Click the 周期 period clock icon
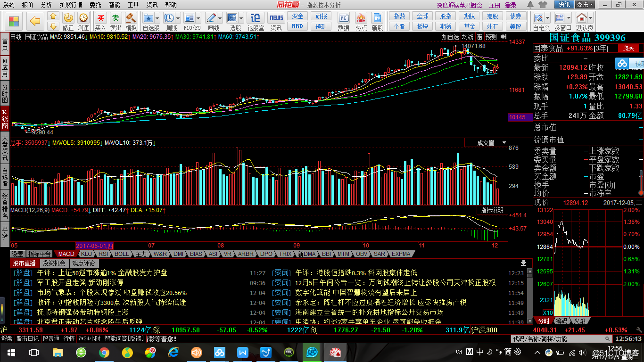644x362 pixels. tap(169, 18)
